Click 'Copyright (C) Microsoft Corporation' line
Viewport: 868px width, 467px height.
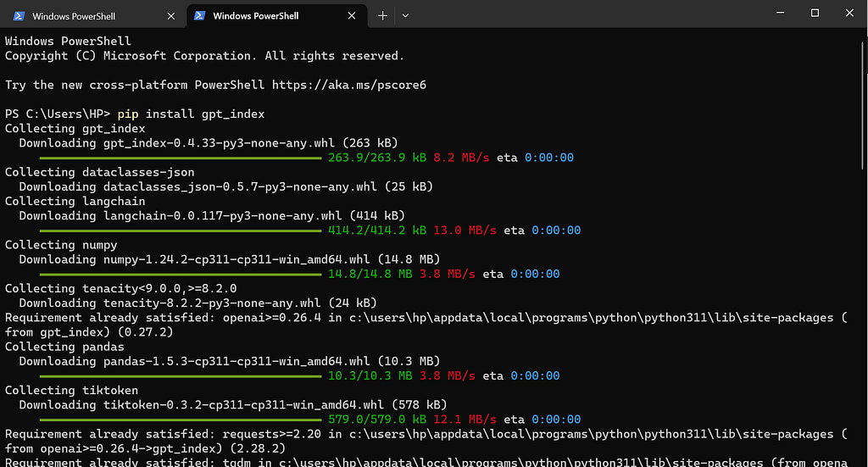205,56
